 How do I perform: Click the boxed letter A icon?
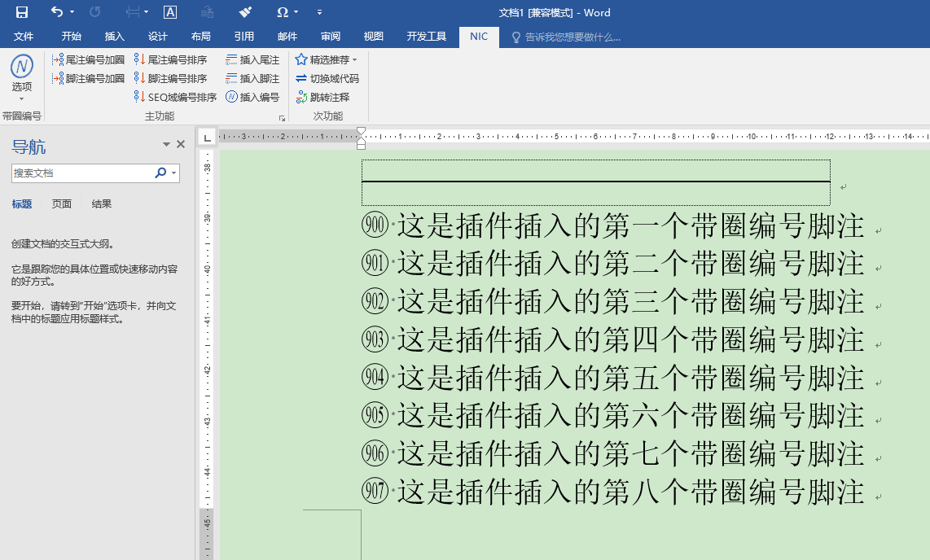click(170, 12)
